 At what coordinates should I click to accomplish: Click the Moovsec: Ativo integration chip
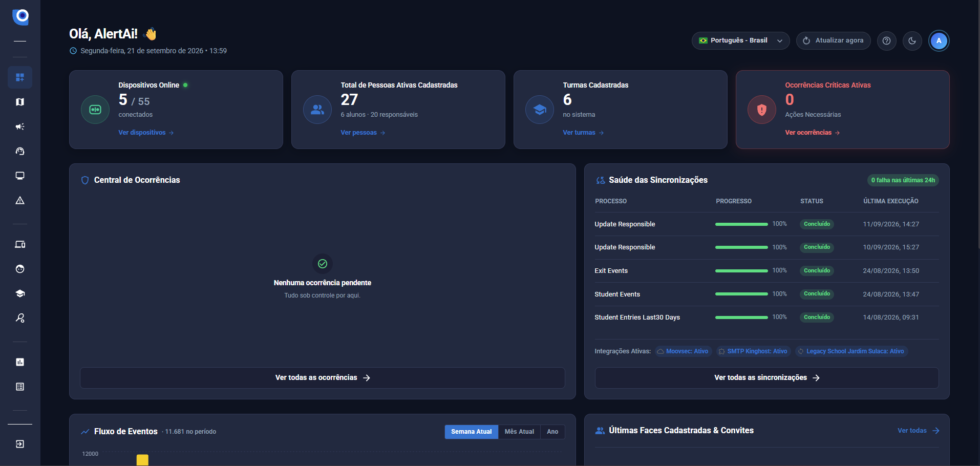pyautogui.click(x=683, y=351)
